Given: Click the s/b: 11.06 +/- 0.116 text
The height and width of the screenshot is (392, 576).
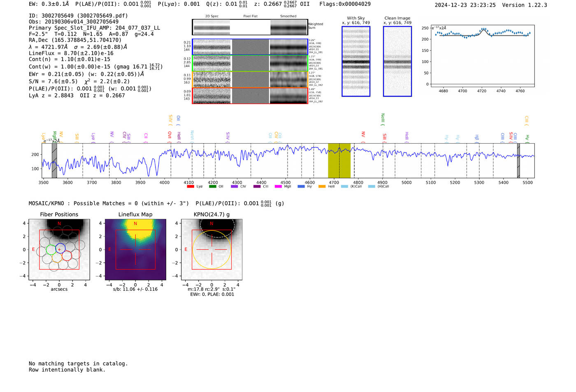Looking at the screenshot, I should coord(135,289).
